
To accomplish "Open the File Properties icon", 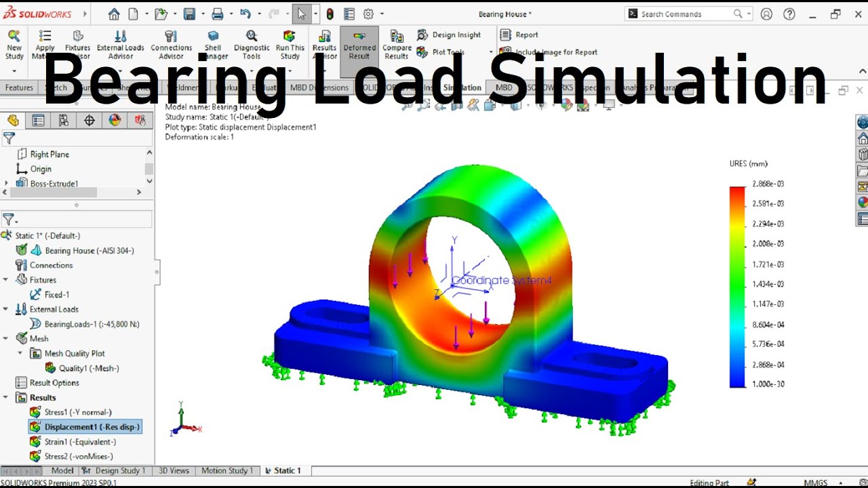I will point(349,14).
